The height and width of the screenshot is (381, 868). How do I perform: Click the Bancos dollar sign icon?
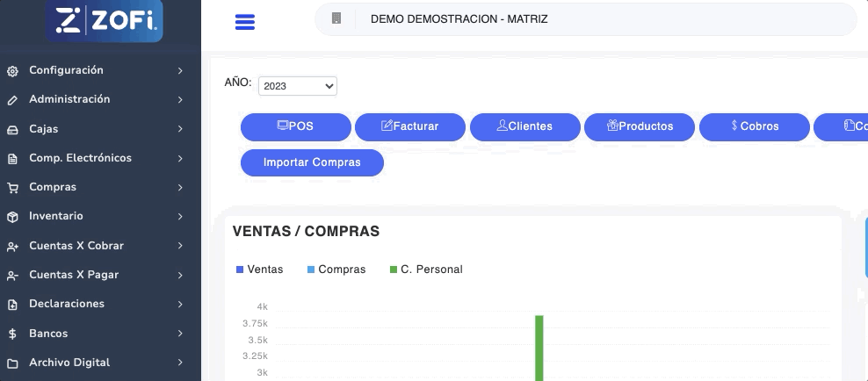(12, 334)
